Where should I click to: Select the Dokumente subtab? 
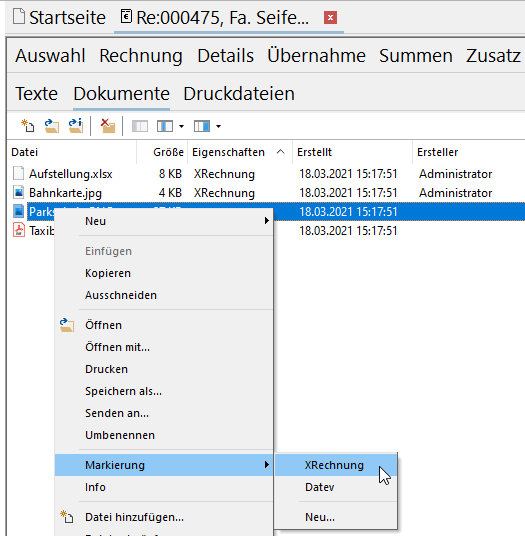121,93
